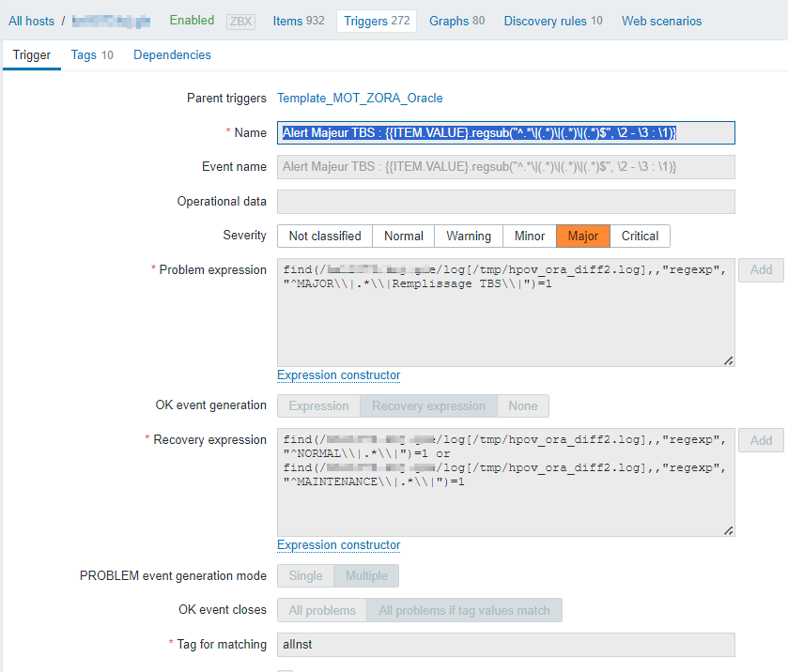This screenshot has height=672, width=788.
Task: Open the Template_MOT_ZORA_Oracle parent trigger
Action: (360, 98)
